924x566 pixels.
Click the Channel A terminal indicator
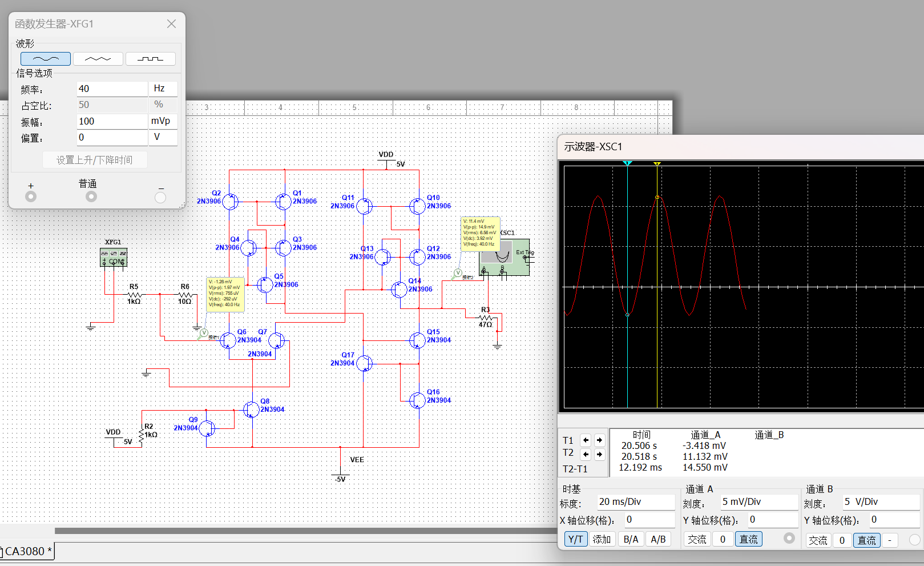[789, 538]
